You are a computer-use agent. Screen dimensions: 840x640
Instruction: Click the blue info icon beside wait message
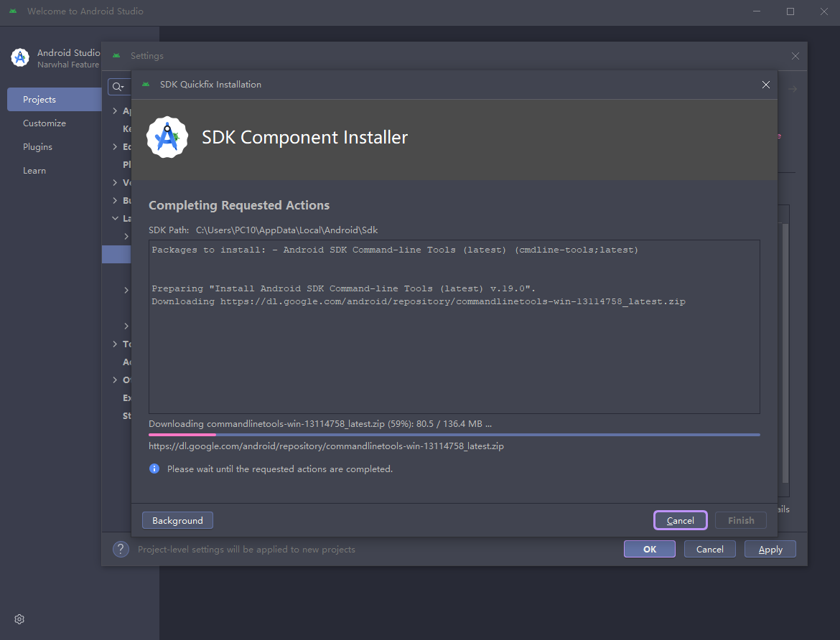click(154, 469)
